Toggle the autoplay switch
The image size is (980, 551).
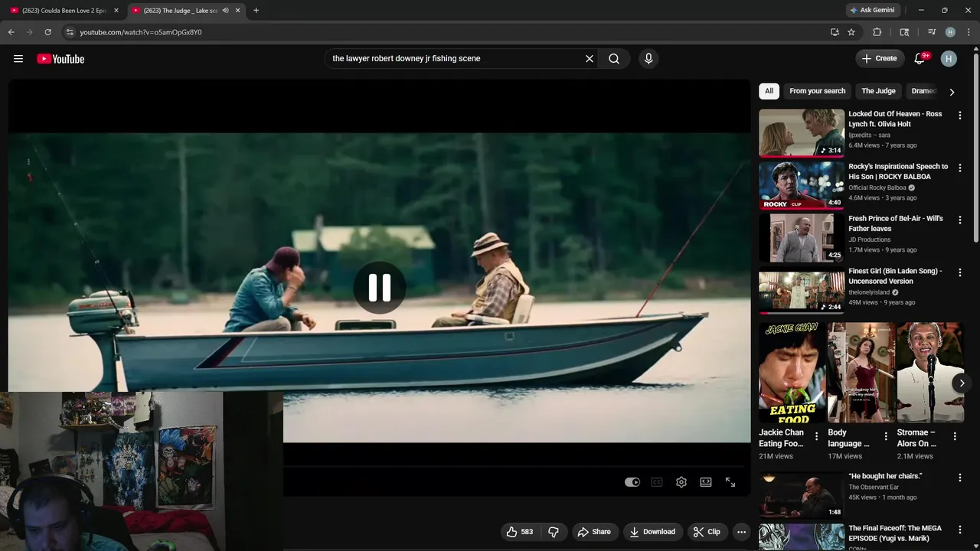(x=632, y=482)
